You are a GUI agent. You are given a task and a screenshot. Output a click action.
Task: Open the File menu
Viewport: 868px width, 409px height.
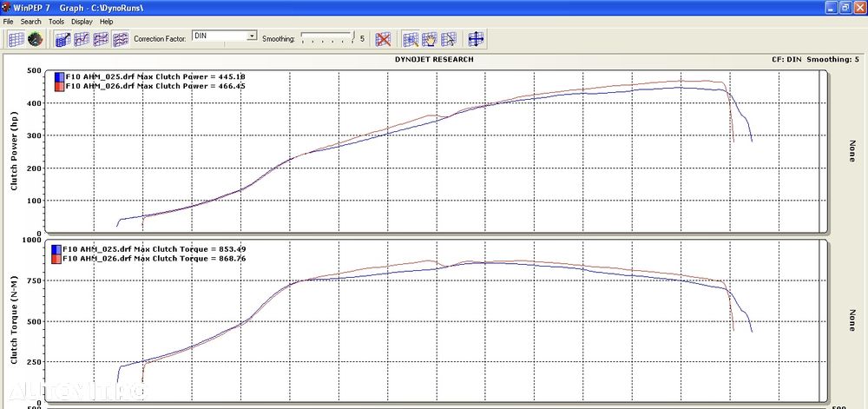9,22
